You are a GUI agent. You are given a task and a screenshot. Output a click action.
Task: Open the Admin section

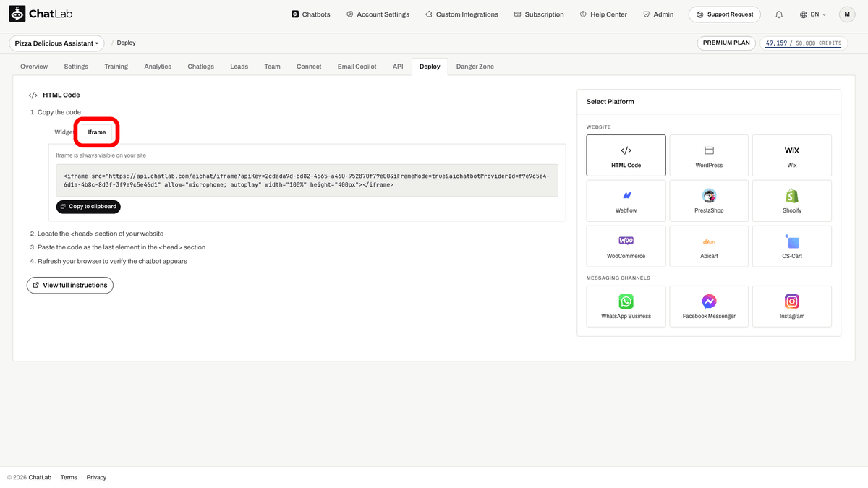pos(658,14)
